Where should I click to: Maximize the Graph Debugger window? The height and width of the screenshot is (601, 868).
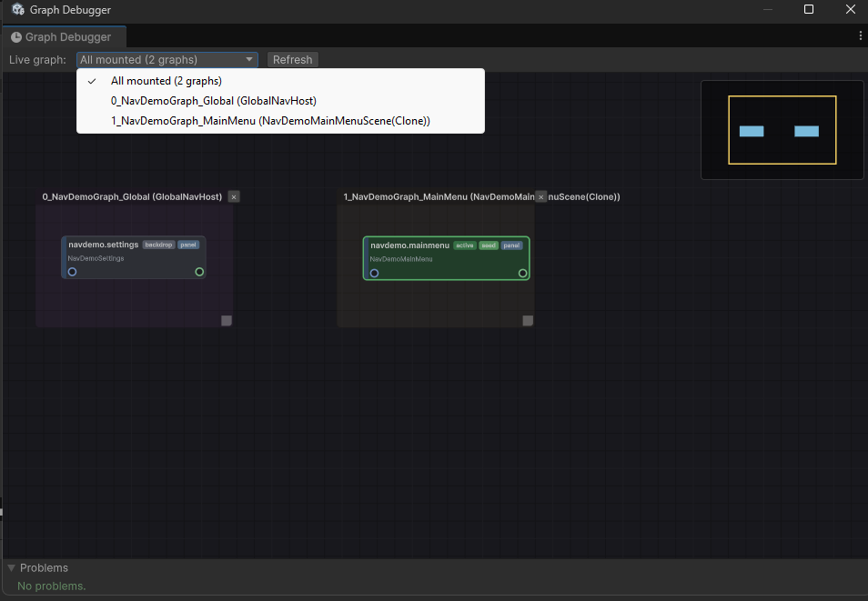tap(809, 9)
